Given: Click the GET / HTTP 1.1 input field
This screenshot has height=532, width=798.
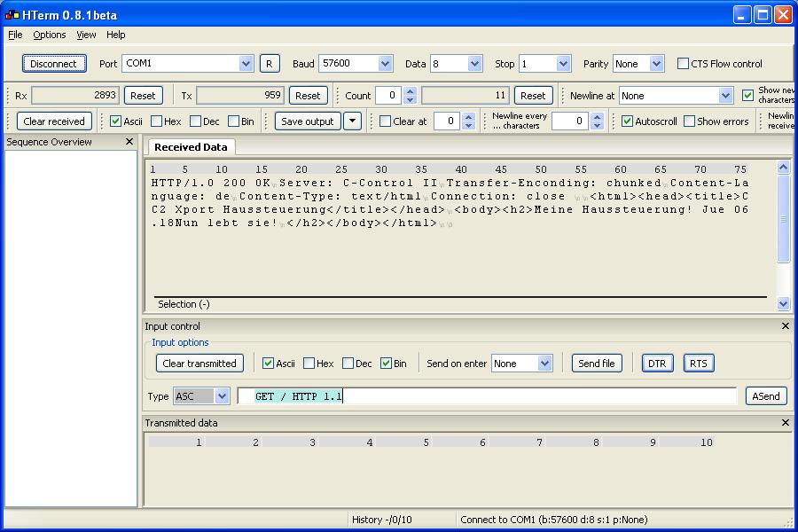Looking at the screenshot, I should coord(488,396).
